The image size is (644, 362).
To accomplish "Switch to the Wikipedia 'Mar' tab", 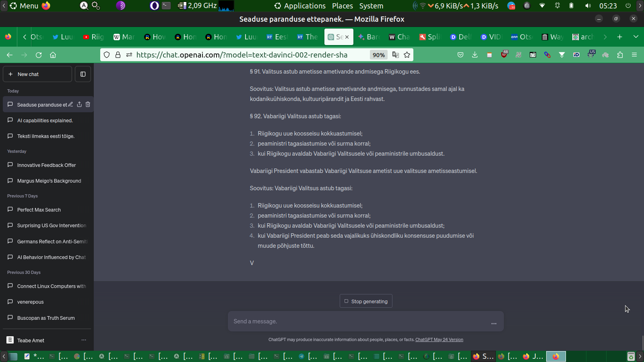I will click(x=124, y=37).
